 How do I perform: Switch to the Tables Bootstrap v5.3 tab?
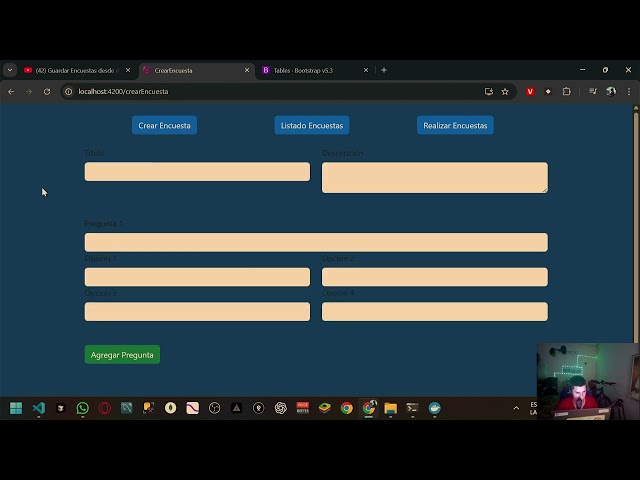pos(315,70)
